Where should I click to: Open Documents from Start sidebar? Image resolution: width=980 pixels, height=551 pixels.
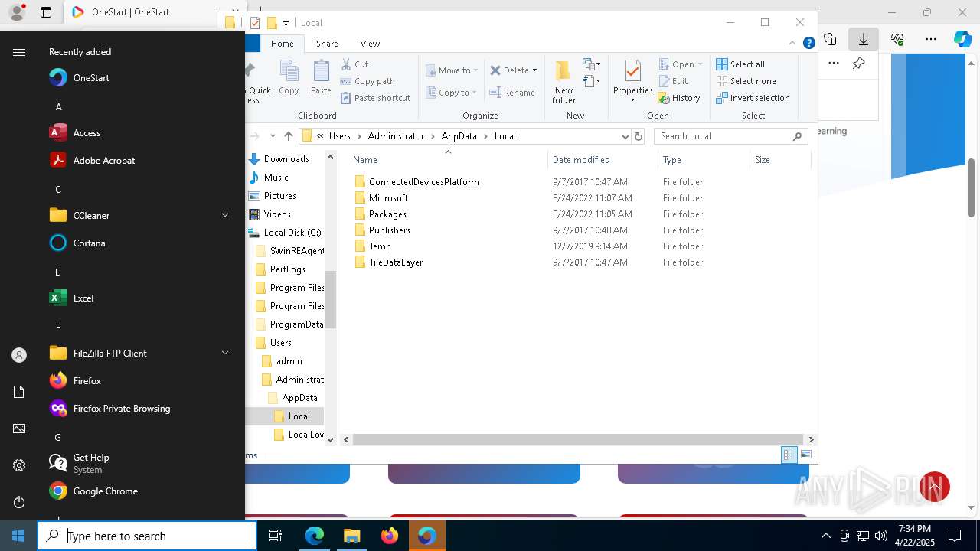click(x=19, y=392)
